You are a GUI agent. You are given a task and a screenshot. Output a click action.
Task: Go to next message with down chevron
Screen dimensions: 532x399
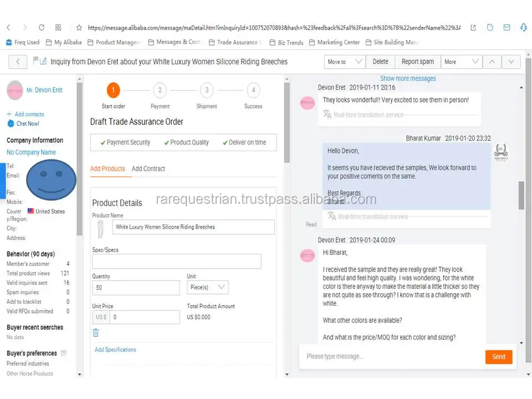click(x=511, y=62)
